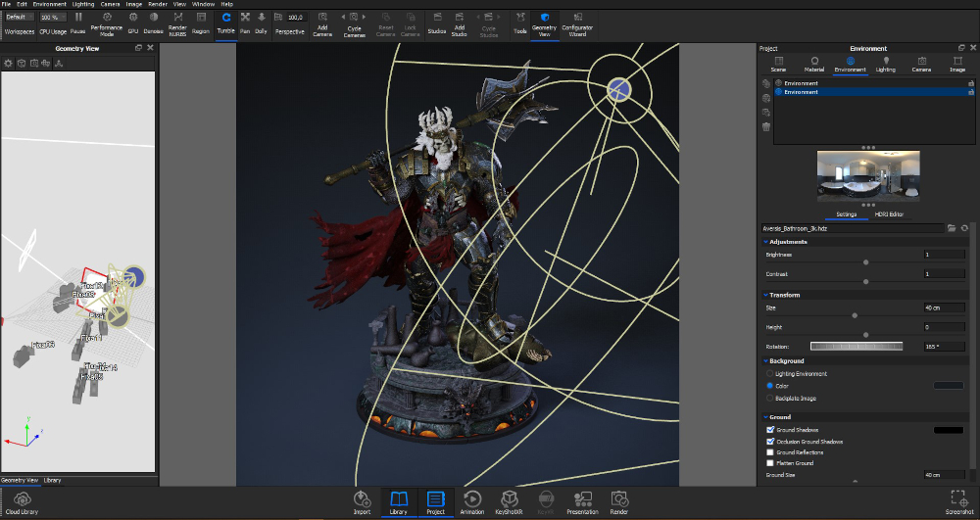Viewport: 980px width, 520px height.
Task: Pause the real-time render
Action: [78, 24]
